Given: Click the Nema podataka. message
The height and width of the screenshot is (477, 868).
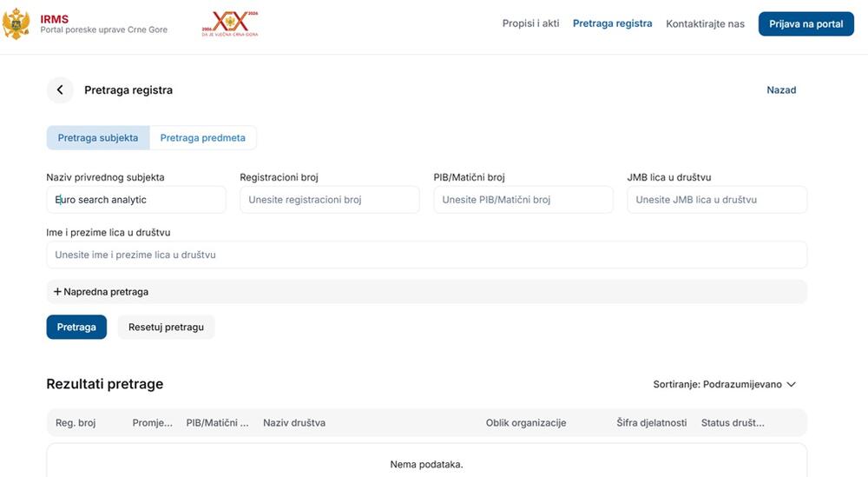Looking at the screenshot, I should (x=426, y=464).
